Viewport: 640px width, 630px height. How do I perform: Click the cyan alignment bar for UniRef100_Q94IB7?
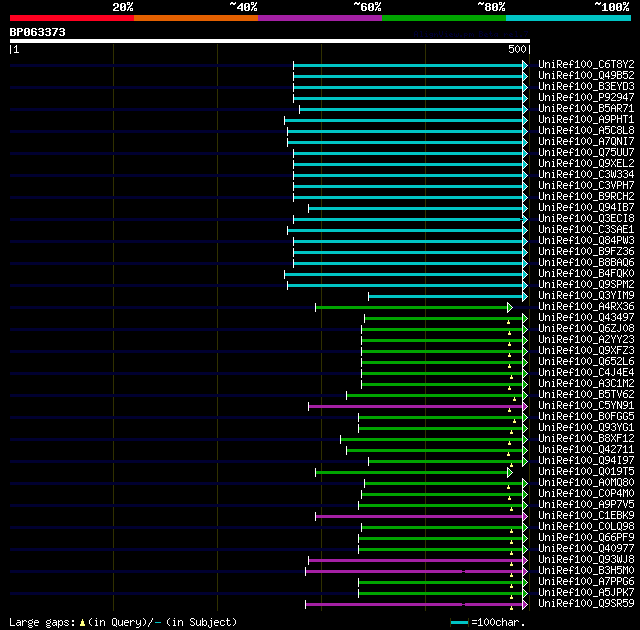click(418, 209)
